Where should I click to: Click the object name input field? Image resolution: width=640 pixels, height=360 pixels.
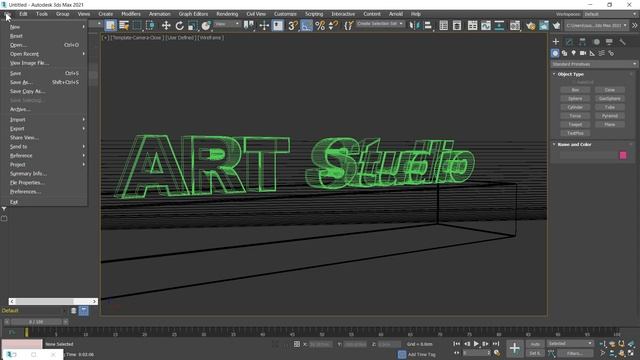click(588, 155)
